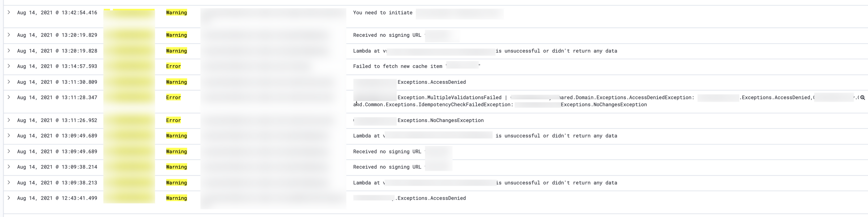868x217 pixels.
Task: Click the Error badge on the 13:14:57 row
Action: click(173, 66)
